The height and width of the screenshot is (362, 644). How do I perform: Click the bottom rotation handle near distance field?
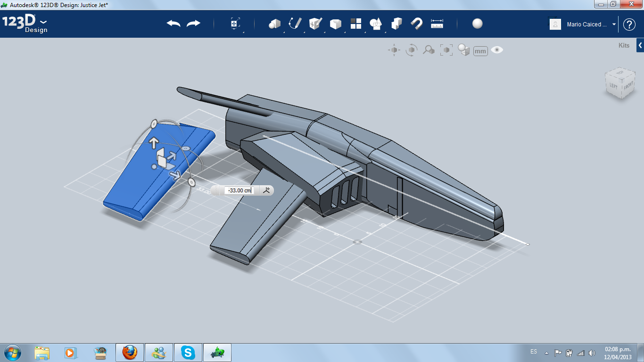(x=191, y=182)
